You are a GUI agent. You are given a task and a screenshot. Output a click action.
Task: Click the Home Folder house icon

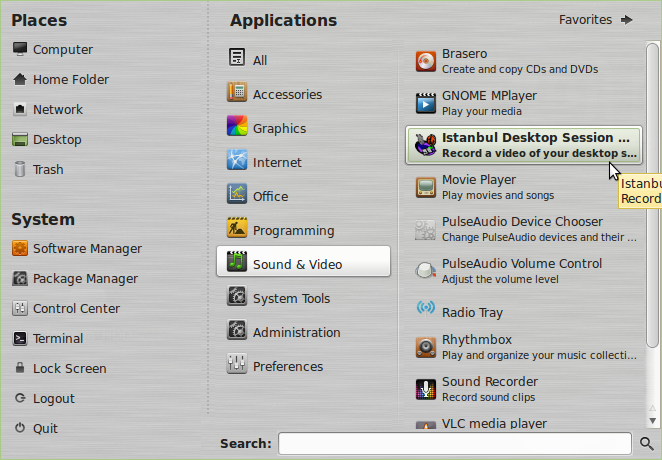tap(19, 79)
